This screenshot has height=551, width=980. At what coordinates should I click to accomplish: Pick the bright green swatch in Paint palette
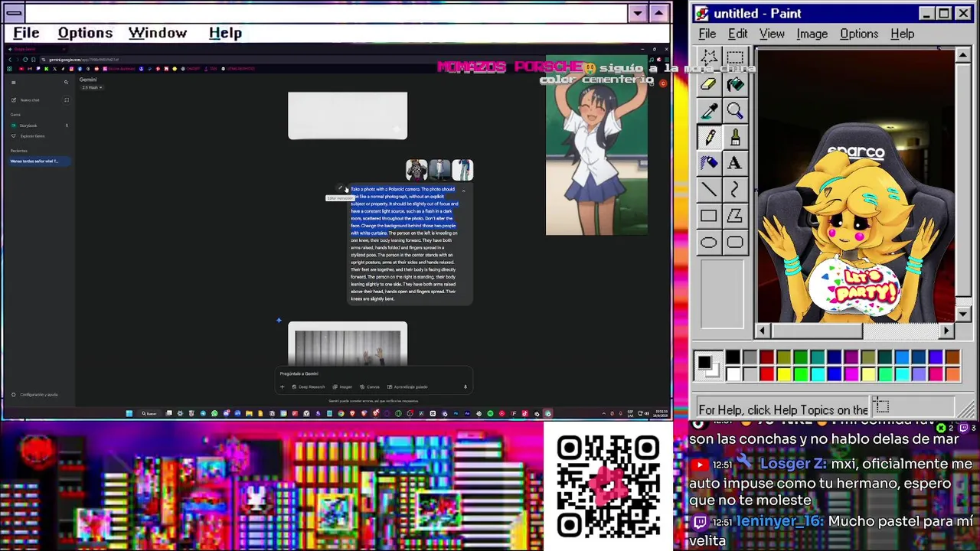click(800, 374)
